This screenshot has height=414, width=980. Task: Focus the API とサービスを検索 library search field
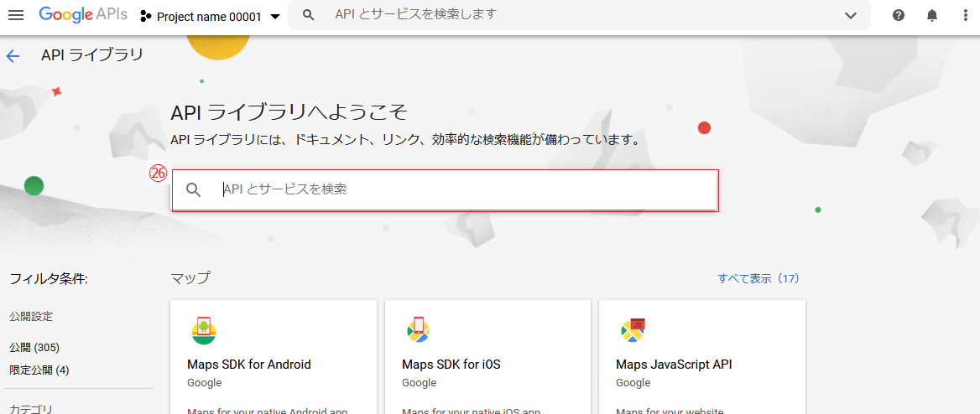461,190
